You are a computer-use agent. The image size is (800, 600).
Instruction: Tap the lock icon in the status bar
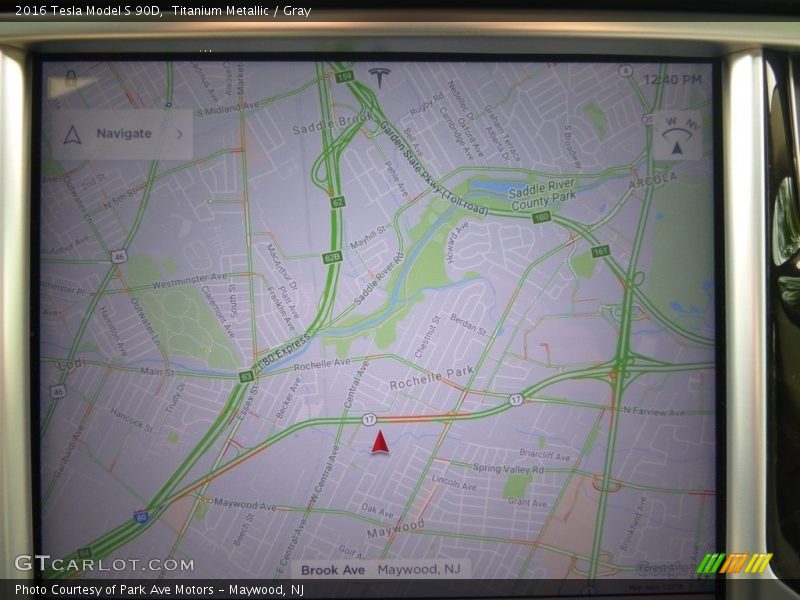(71, 76)
